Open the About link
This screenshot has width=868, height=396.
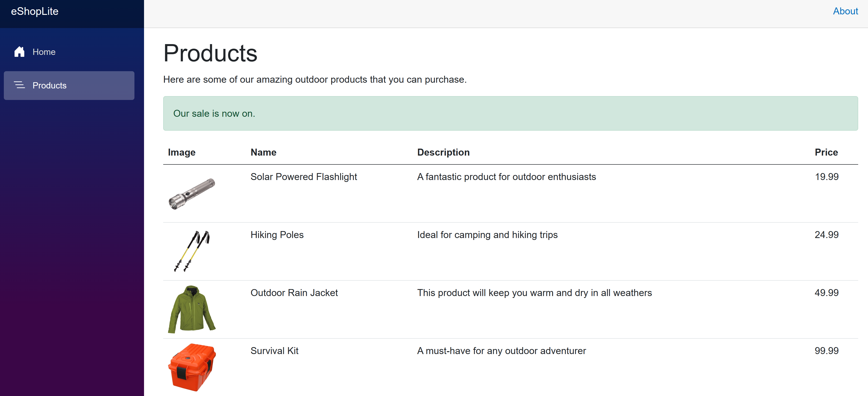click(x=845, y=11)
